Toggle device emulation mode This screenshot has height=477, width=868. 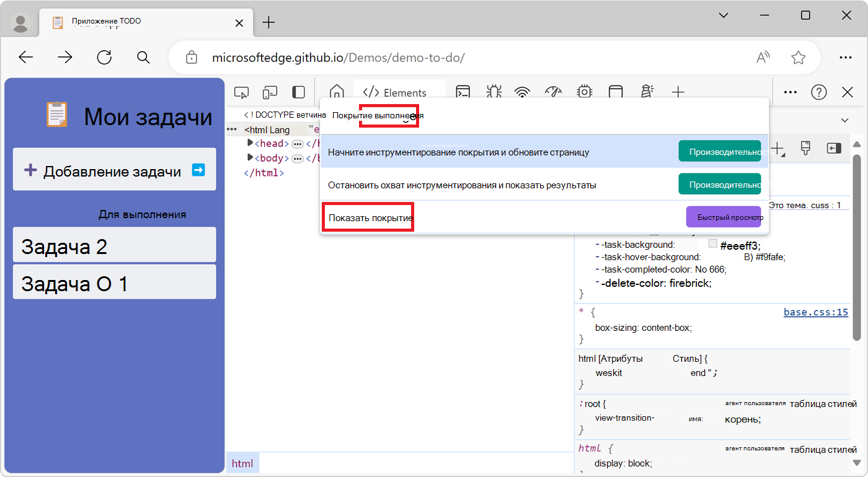click(x=270, y=92)
